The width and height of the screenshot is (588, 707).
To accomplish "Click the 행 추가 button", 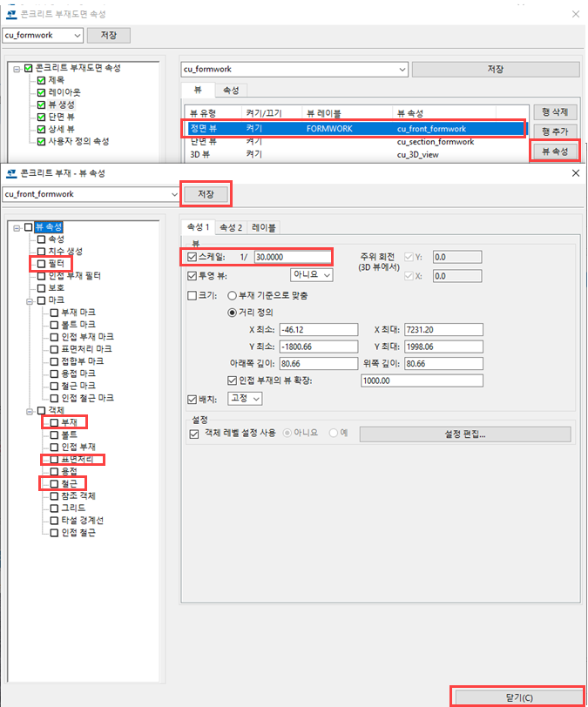I will (x=555, y=131).
